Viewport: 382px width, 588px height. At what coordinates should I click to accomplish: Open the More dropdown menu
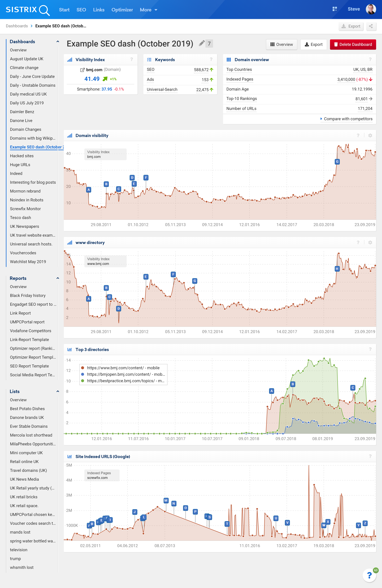(x=148, y=10)
